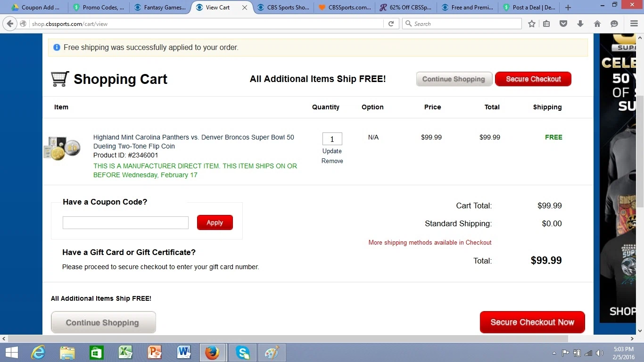Go to the Firefox Home page icon
Viewport: 644px width, 362px height.
pos(597,24)
